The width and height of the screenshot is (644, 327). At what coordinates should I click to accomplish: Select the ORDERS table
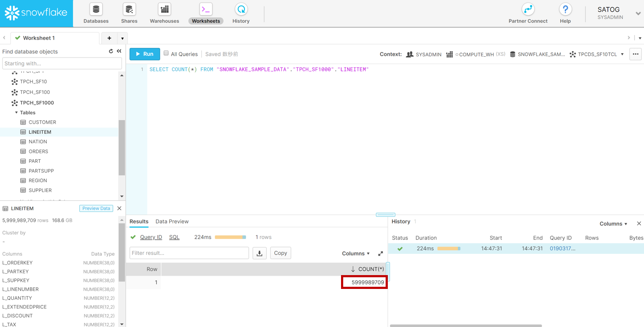38,151
